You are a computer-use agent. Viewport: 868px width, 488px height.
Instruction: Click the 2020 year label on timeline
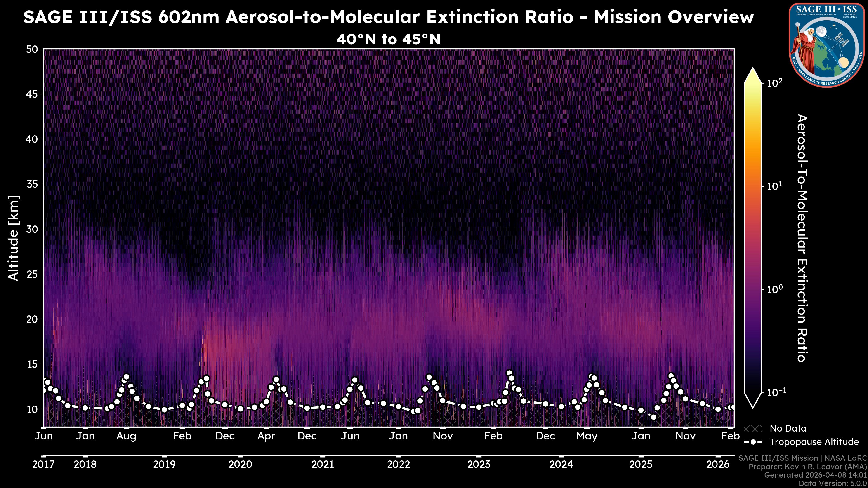click(x=240, y=465)
